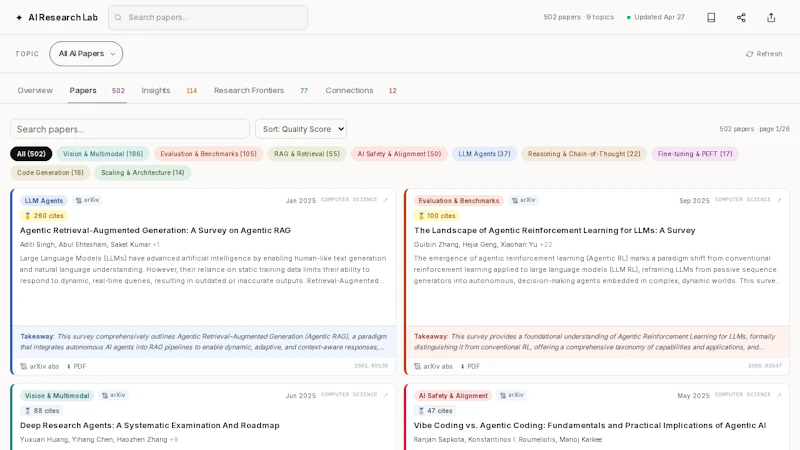The image size is (800, 450).
Task: Open the Research Frontiers tab
Action: 261,90
